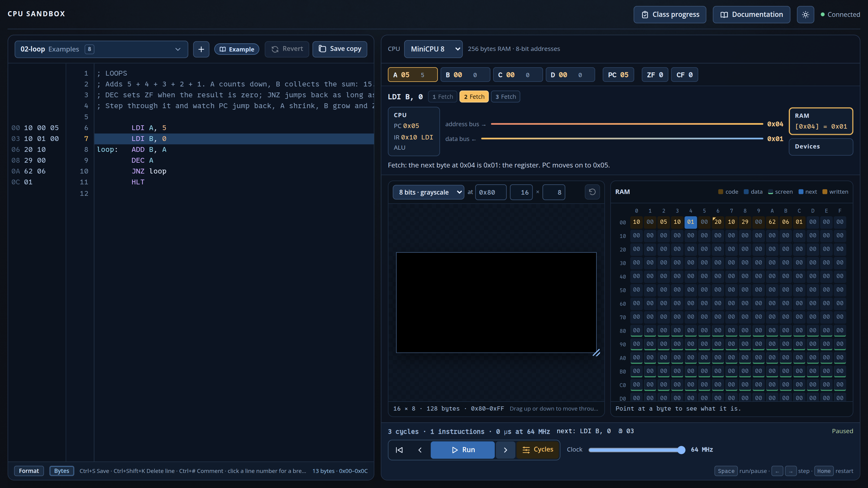Step back one cycle

[x=420, y=450]
